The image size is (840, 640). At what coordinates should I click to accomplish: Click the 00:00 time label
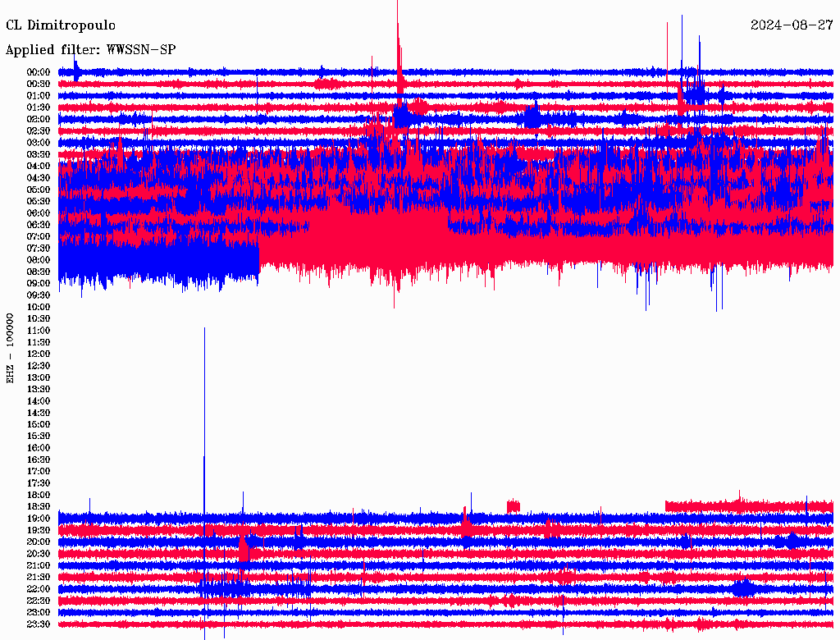(x=39, y=72)
